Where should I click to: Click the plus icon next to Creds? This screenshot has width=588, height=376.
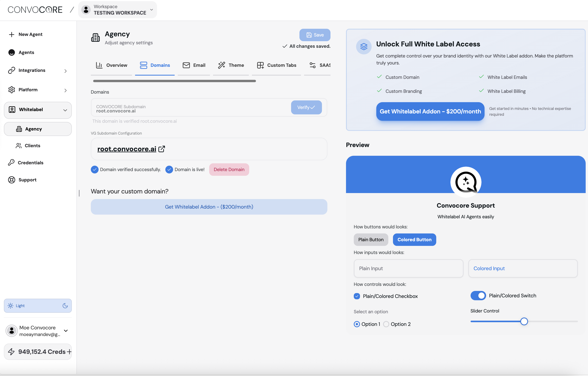[69, 352]
